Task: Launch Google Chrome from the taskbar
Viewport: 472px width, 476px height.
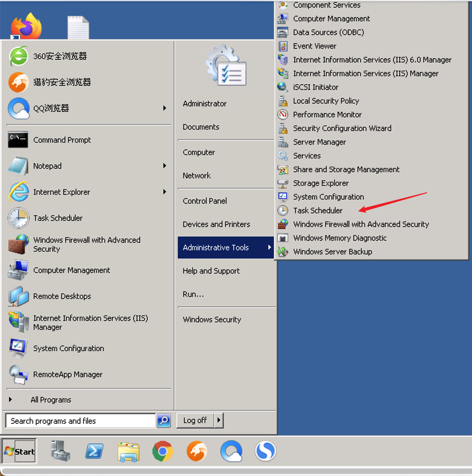Action: 163,451
